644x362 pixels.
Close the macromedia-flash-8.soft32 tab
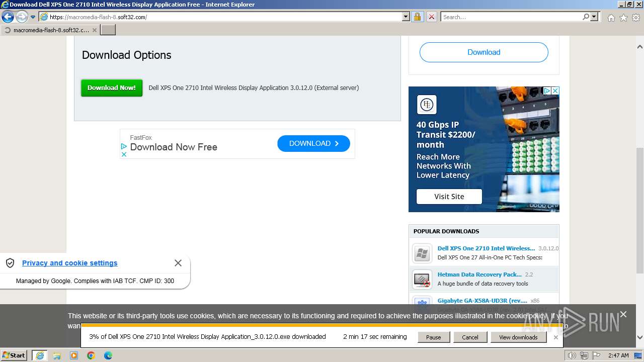click(x=95, y=30)
